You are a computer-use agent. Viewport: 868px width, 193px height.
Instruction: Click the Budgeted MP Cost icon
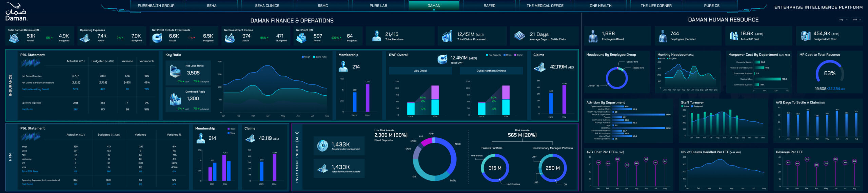coord(805,36)
